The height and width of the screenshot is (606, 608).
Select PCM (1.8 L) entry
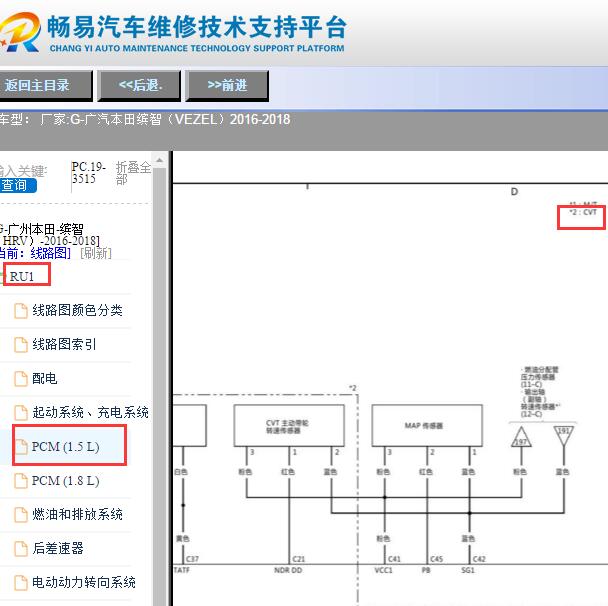65,481
